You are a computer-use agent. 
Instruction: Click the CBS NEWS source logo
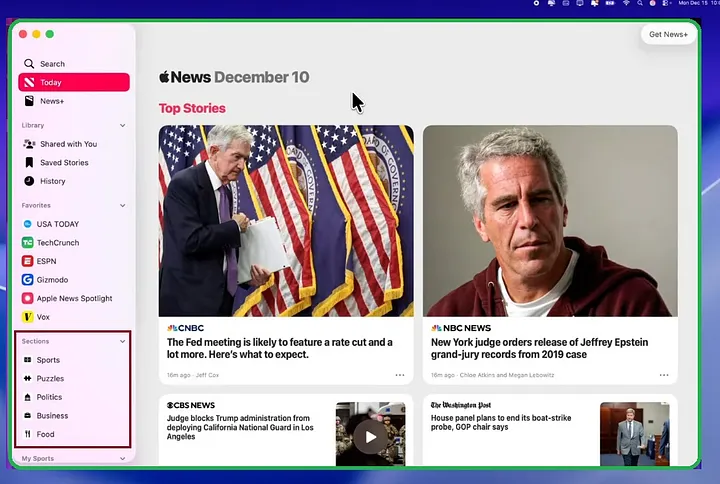[191, 405]
